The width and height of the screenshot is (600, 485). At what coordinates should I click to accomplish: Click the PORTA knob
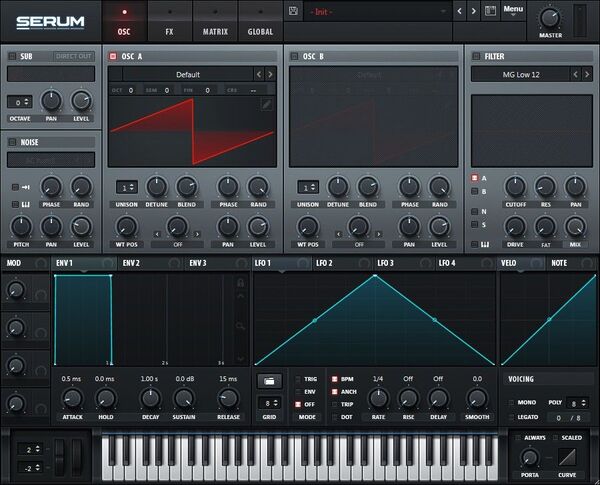pos(530,458)
